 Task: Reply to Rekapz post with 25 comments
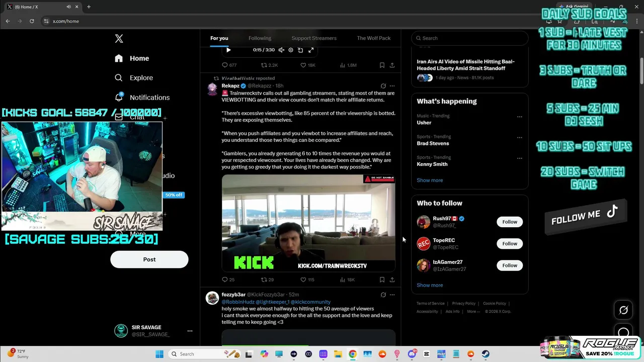coord(228,280)
